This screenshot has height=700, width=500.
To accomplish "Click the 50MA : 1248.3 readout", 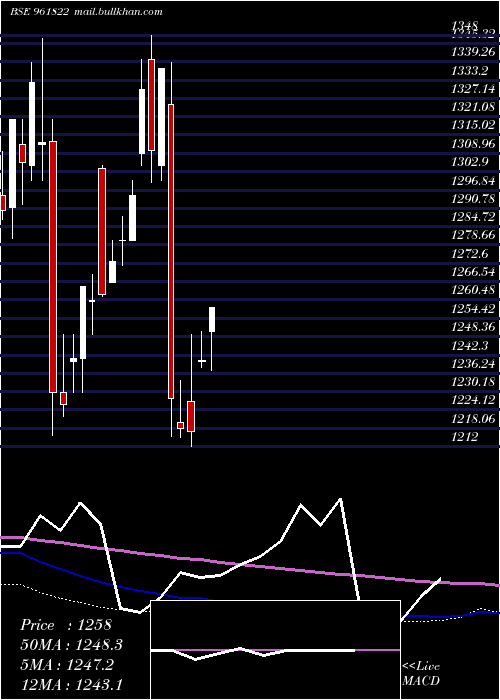I will click(71, 645).
